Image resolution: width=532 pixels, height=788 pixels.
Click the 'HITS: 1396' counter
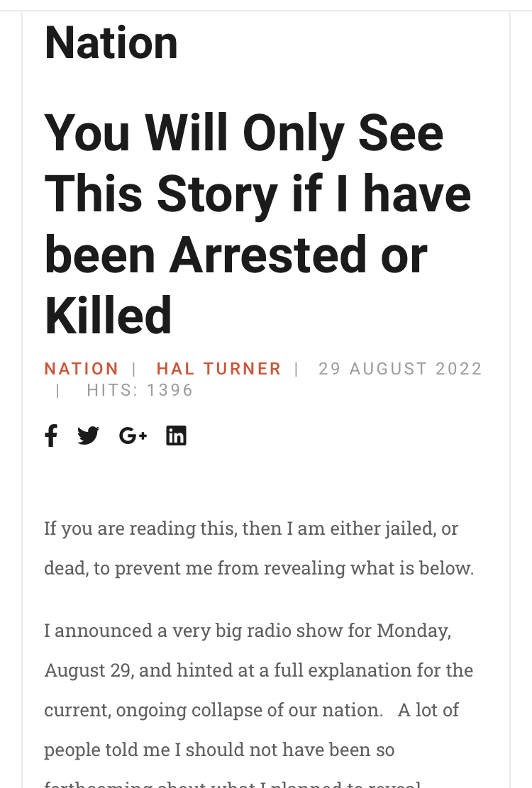click(x=140, y=390)
